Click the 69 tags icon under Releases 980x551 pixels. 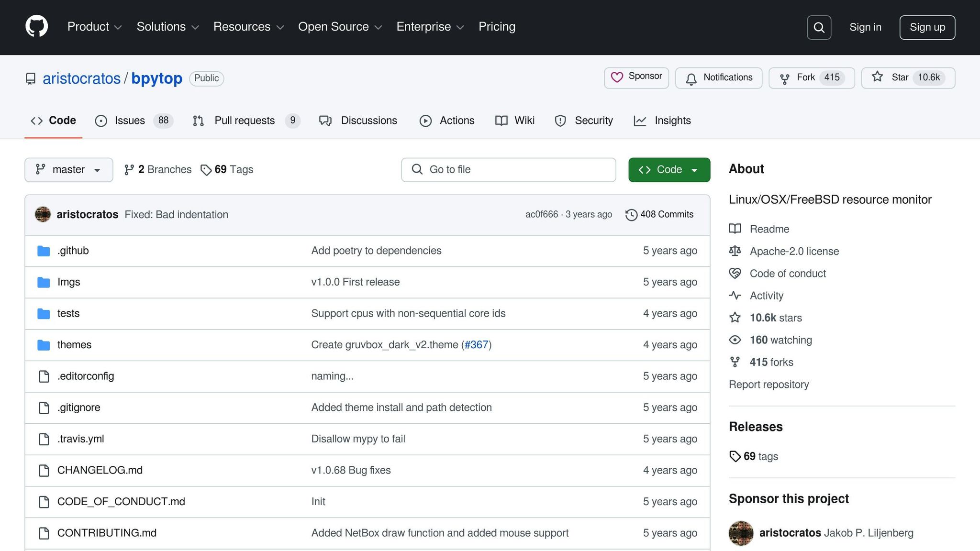click(x=735, y=456)
